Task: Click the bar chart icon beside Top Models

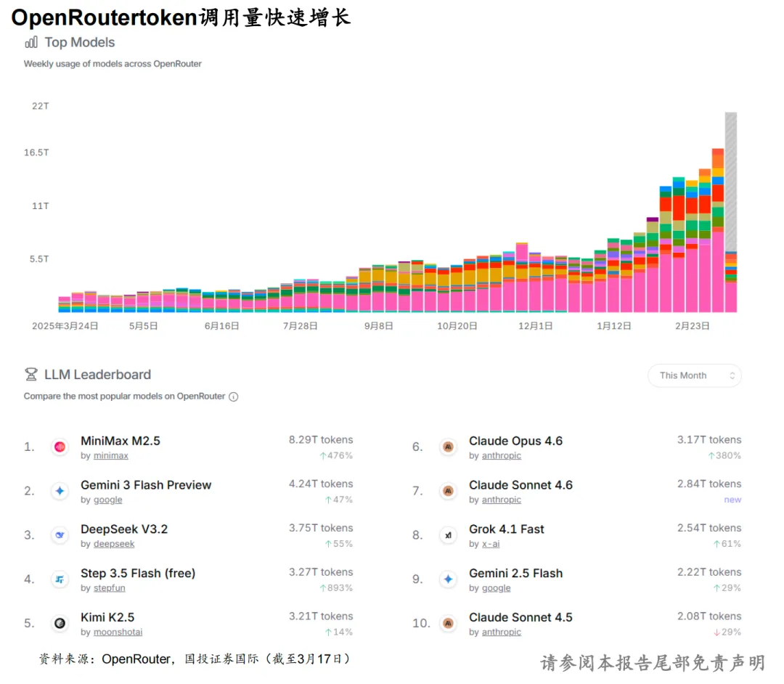Action: tap(31, 43)
